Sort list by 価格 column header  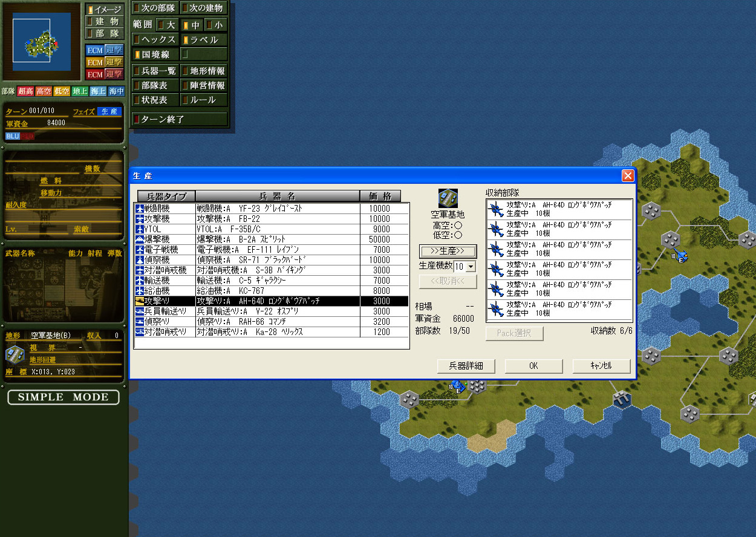(380, 197)
